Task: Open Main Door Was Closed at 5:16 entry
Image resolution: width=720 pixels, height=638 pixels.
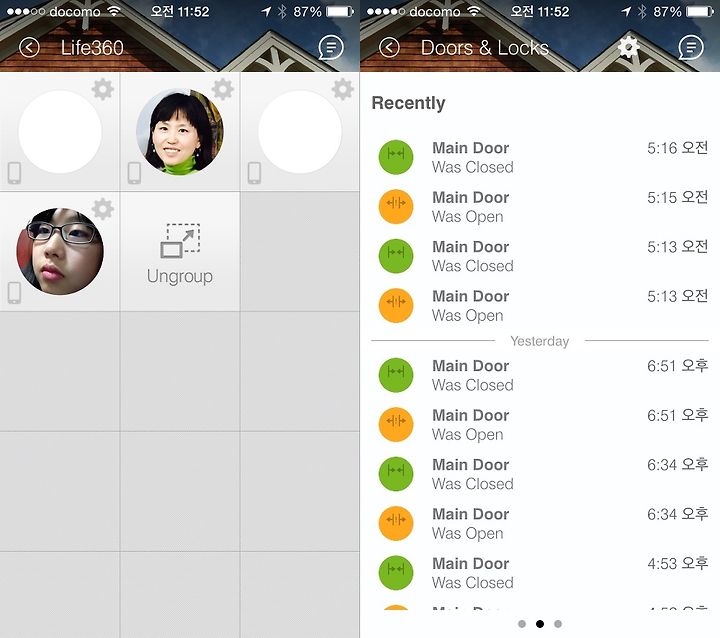Action: [540, 157]
